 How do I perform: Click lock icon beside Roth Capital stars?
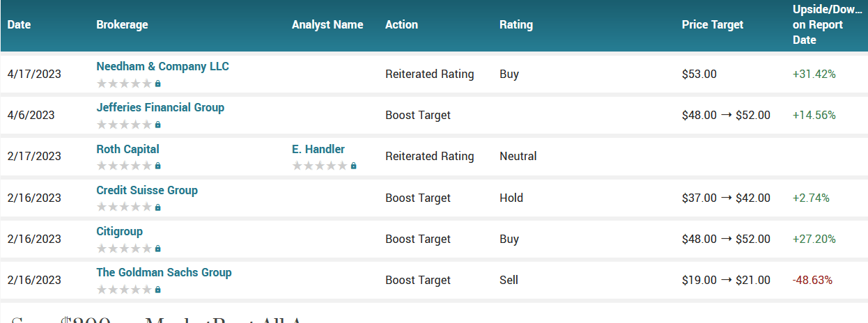158,166
